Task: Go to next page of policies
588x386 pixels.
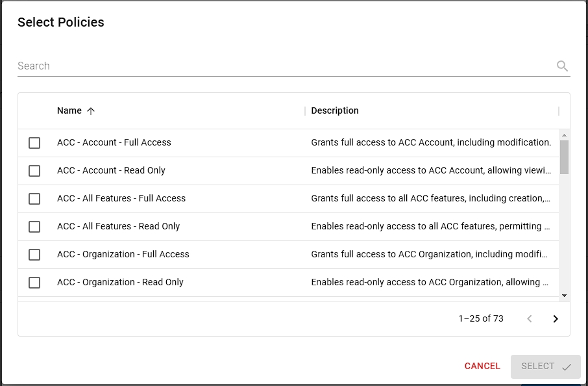Action: [556, 319]
